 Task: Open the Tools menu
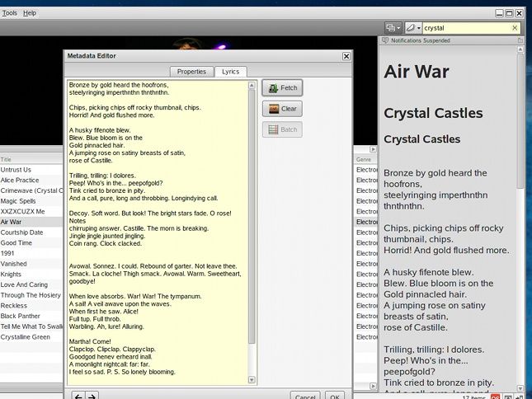point(10,13)
